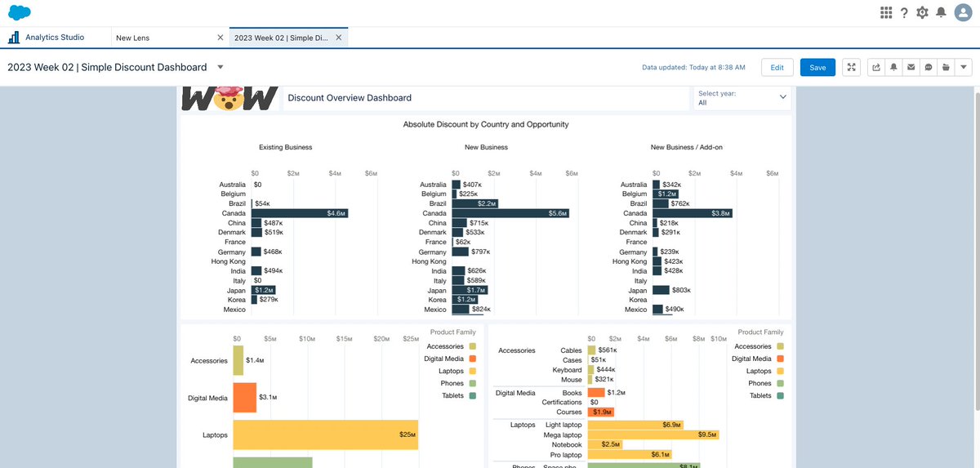Click Accessories swatch in left chart legend
Image resolution: width=980 pixels, height=468 pixels.
click(x=472, y=346)
